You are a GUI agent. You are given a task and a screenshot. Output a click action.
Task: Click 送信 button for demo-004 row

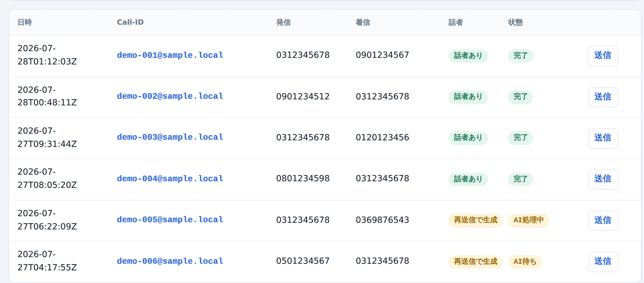pyautogui.click(x=603, y=179)
